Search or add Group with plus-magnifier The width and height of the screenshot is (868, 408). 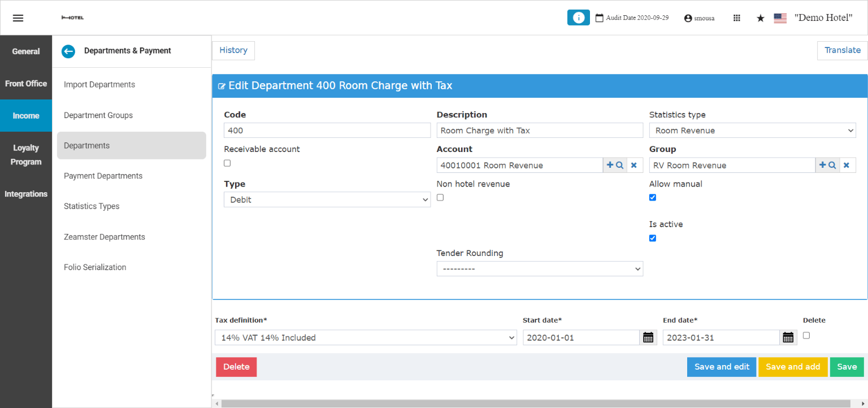(x=827, y=165)
